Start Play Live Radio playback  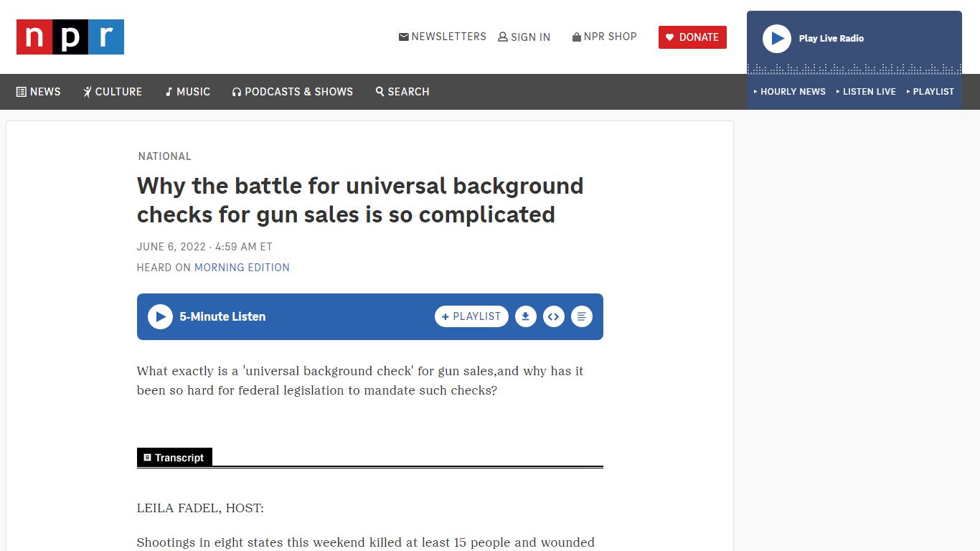(777, 39)
